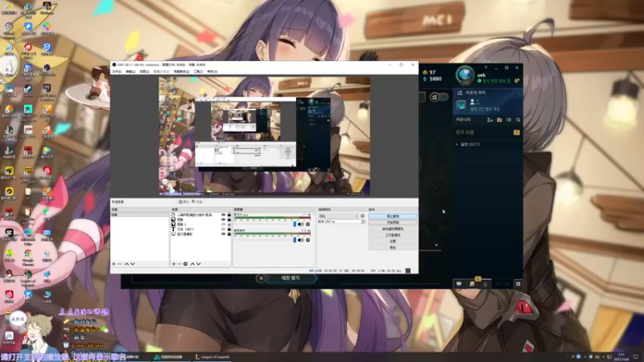Switch to League of Legends taskbar item
This screenshot has width=644, height=362.
tap(213, 357)
